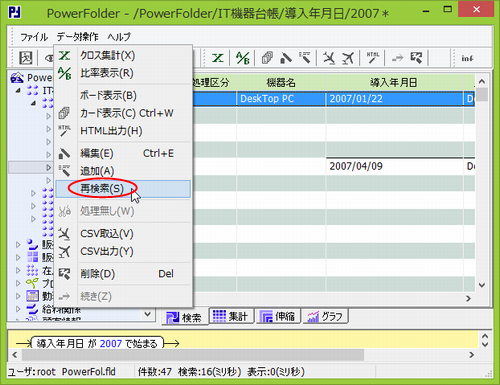Switch to the 検索 tab
Viewport: 500px width, 385px height.
pos(184,317)
